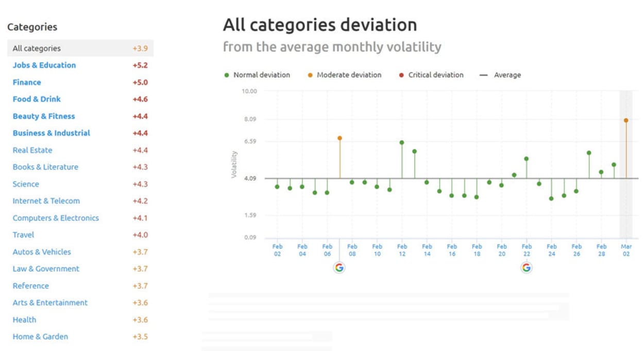
Task: Click the +3.5 score for Home & Garden
Action: pyautogui.click(x=140, y=337)
